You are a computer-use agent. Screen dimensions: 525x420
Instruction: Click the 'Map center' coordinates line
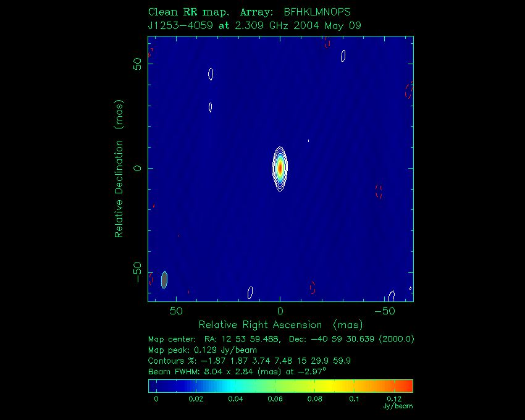(281, 339)
